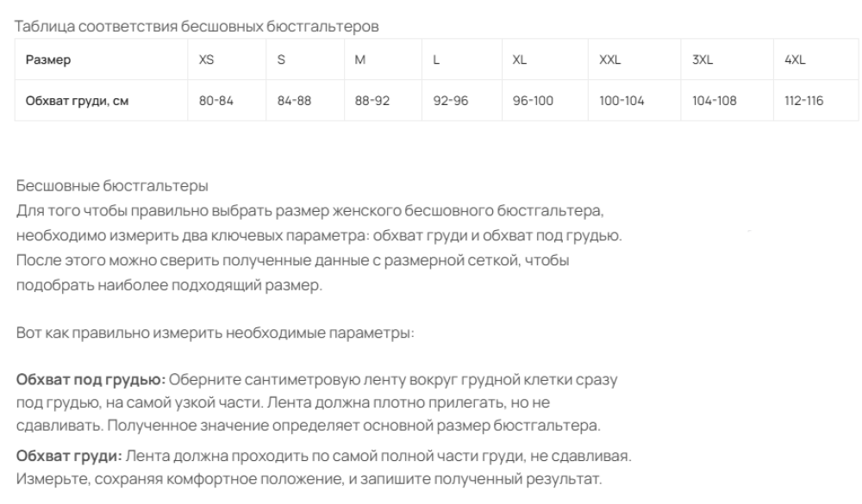Select the 4XL size header cell
The height and width of the screenshot is (504, 862).
[x=815, y=59]
